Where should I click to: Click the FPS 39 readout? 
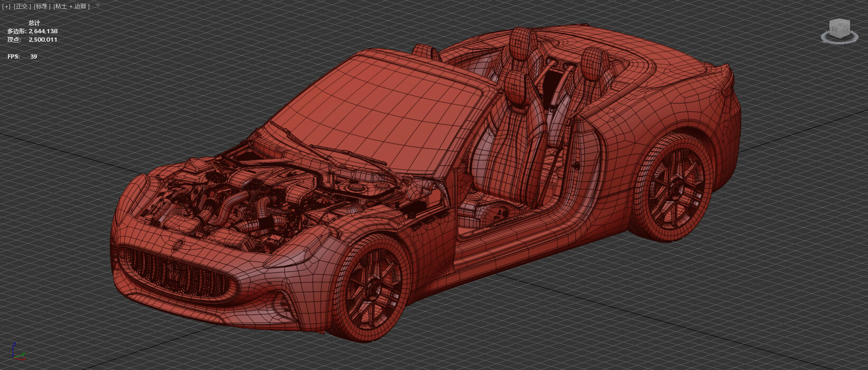pyautogui.click(x=22, y=56)
